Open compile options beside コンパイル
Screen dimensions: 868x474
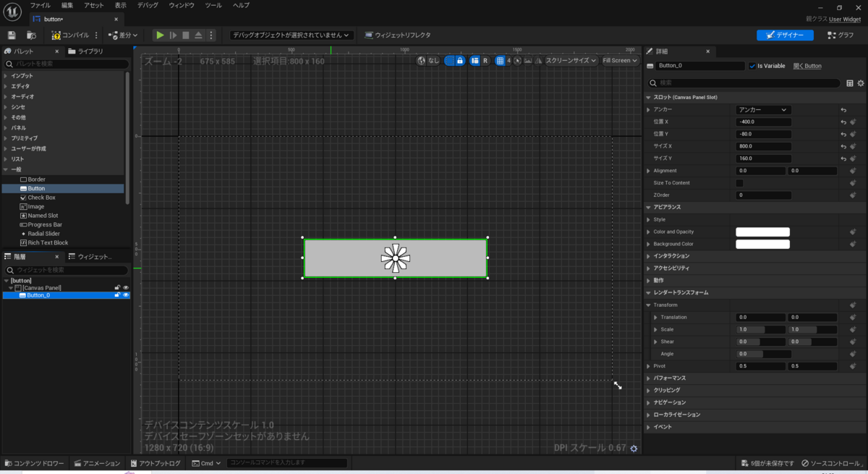tap(96, 35)
